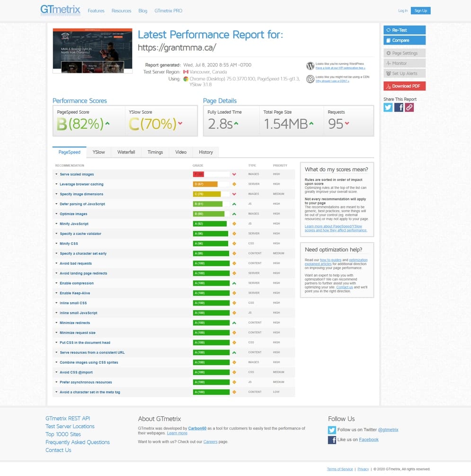Expand Defer parsing of JavaScript details
Screen dimensions: 471x476
pos(82,204)
